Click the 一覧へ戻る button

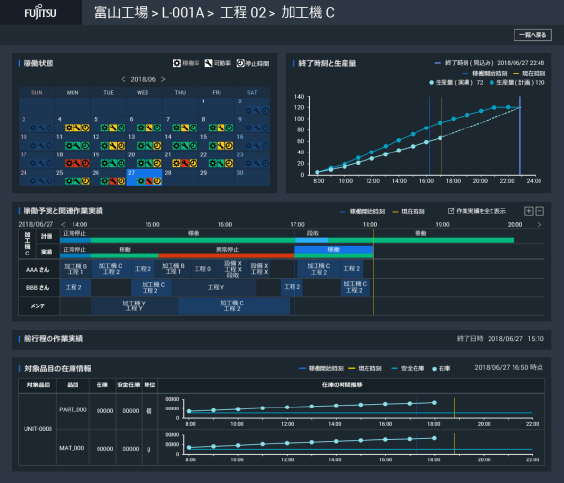pos(533,35)
